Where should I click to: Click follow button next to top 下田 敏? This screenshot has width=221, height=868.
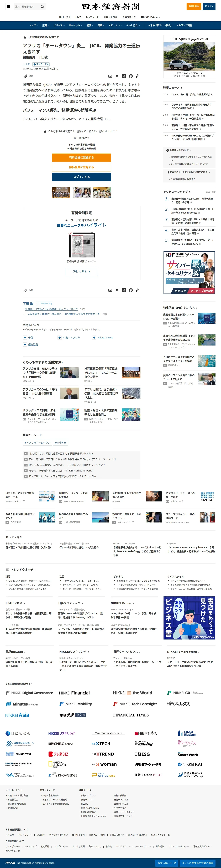[x=41, y=64]
